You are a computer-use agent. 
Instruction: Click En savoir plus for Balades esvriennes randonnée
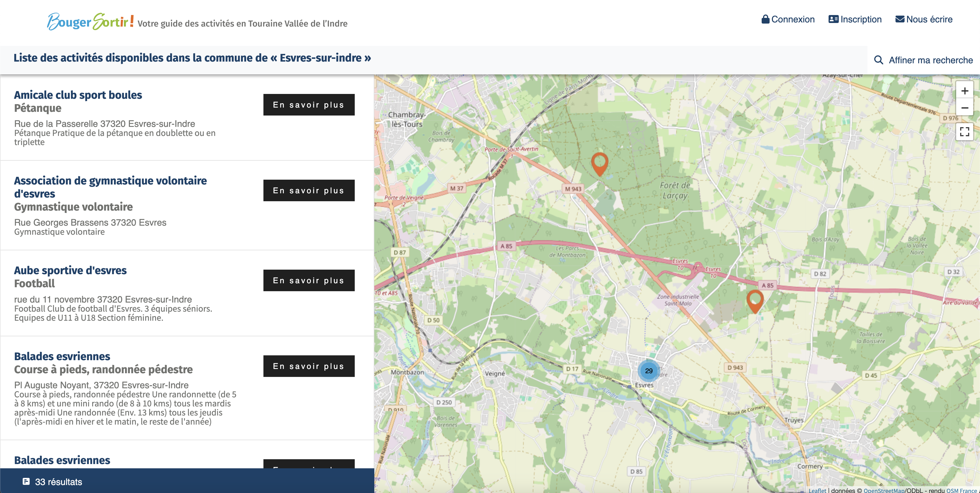click(309, 366)
